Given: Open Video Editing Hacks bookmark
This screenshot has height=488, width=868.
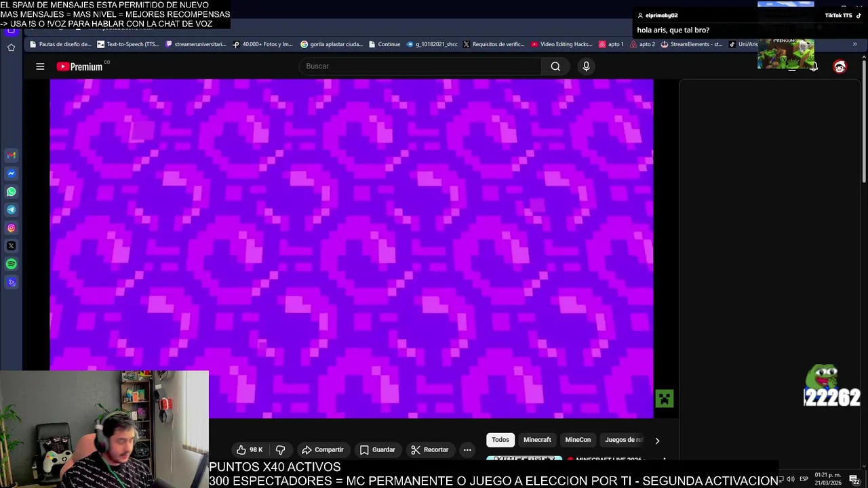Looking at the screenshot, I should [x=562, y=44].
